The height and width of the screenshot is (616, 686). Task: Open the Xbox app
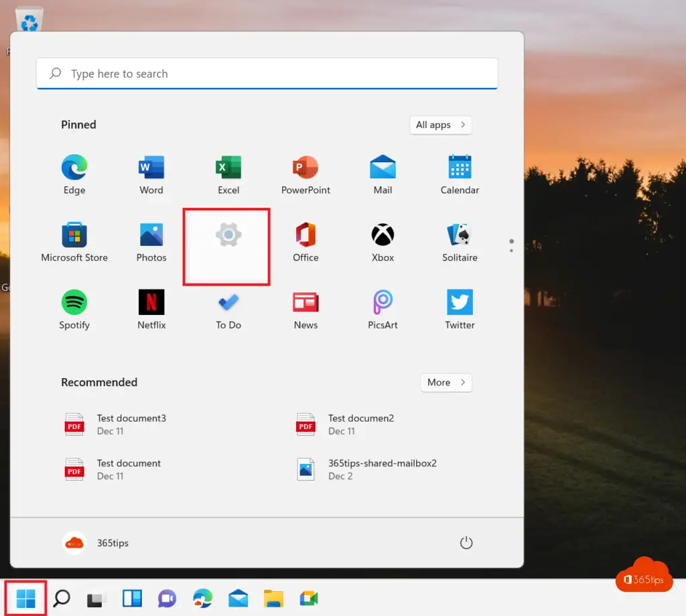point(383,241)
